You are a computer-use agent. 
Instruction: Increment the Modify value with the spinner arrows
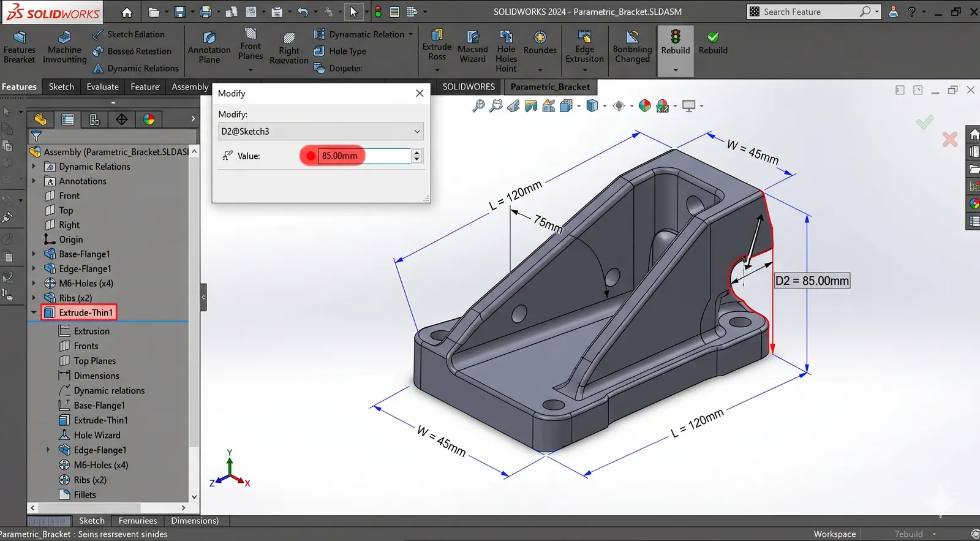point(417,153)
